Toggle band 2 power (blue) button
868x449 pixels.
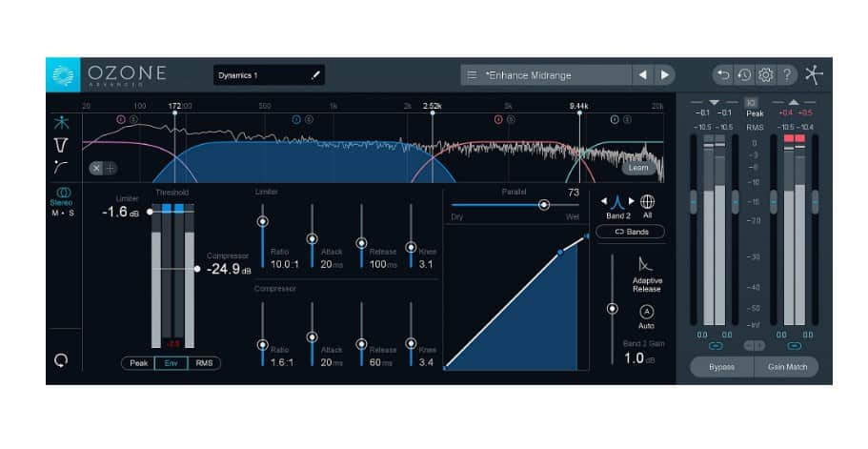coord(296,119)
